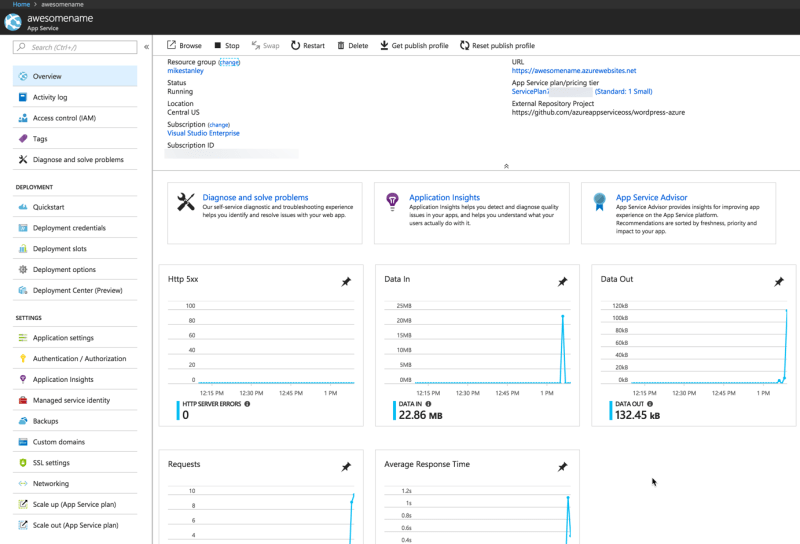800x544 pixels.
Task: Open Diagnose and solve problems sidebar item
Action: (x=75, y=160)
